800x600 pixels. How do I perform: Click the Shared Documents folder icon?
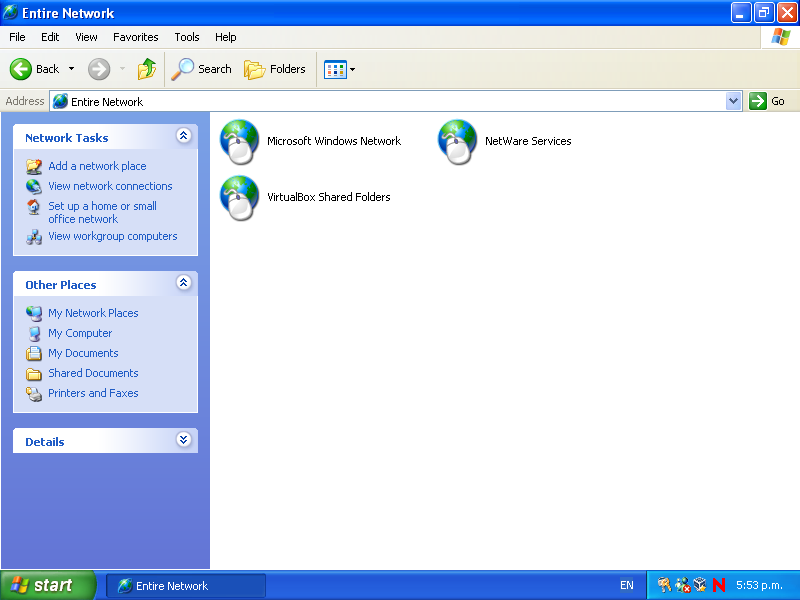(34, 373)
